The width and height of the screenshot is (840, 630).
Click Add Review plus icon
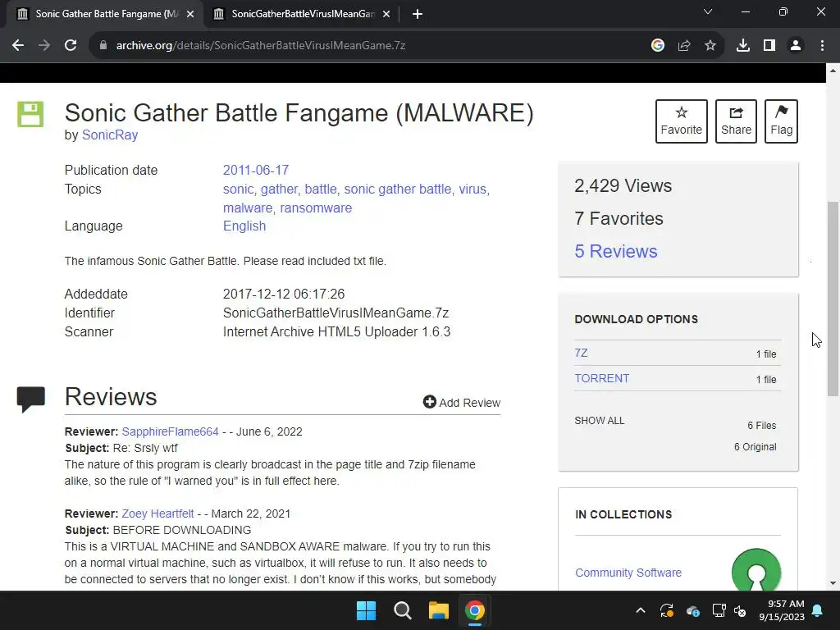(429, 402)
